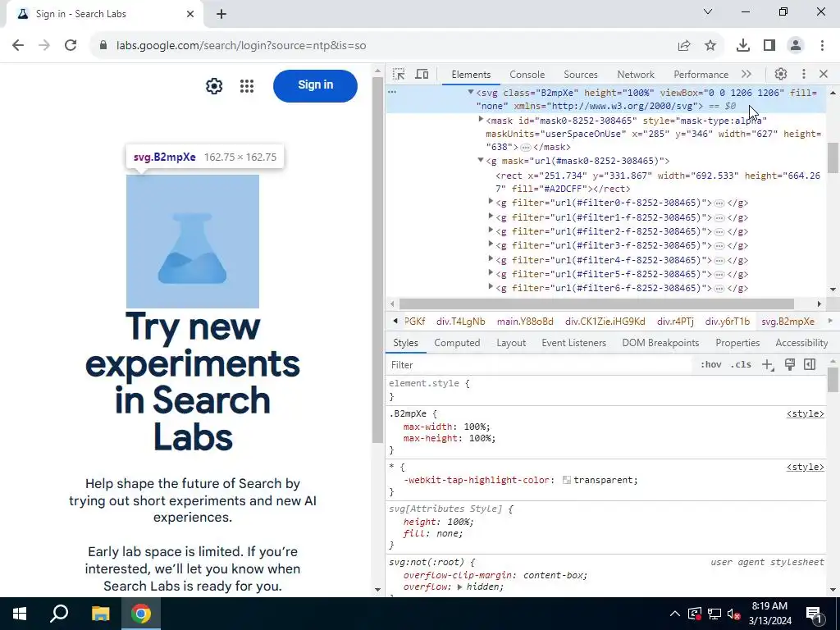Select main.Y88oBd in the breadcrumb
The width and height of the screenshot is (840, 630).
[525, 322]
